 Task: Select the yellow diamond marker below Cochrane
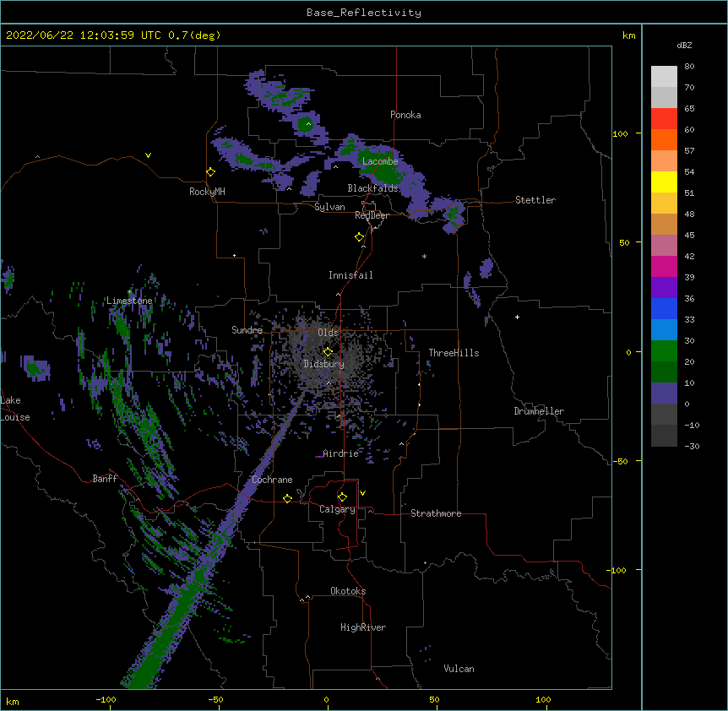coord(287,498)
